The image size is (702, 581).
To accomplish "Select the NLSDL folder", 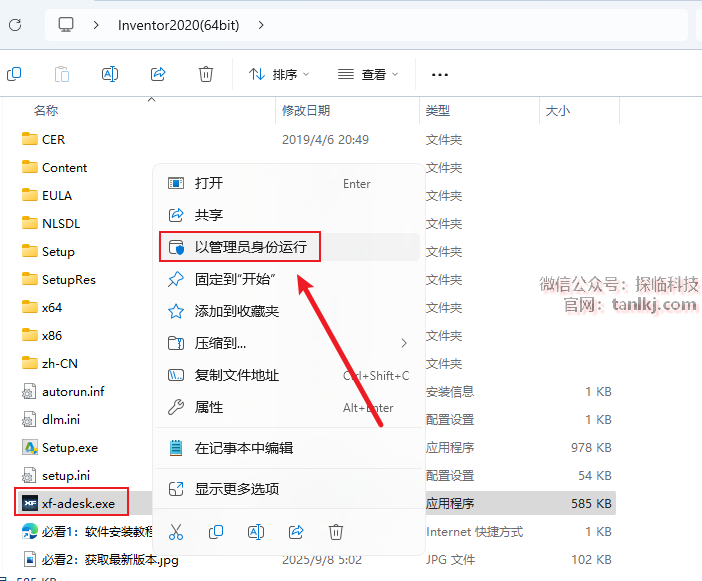I will (51, 223).
